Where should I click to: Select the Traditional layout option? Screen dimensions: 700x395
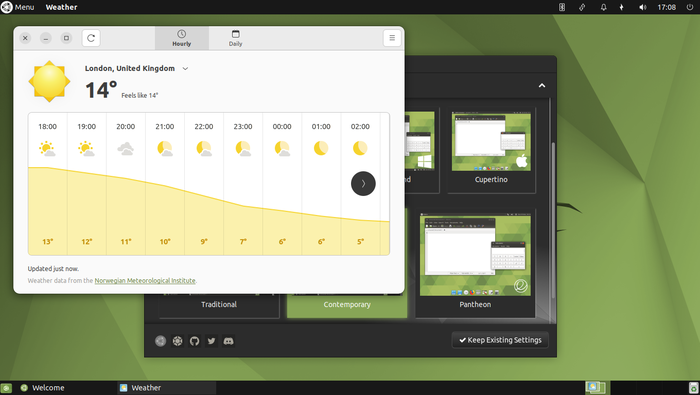click(219, 305)
